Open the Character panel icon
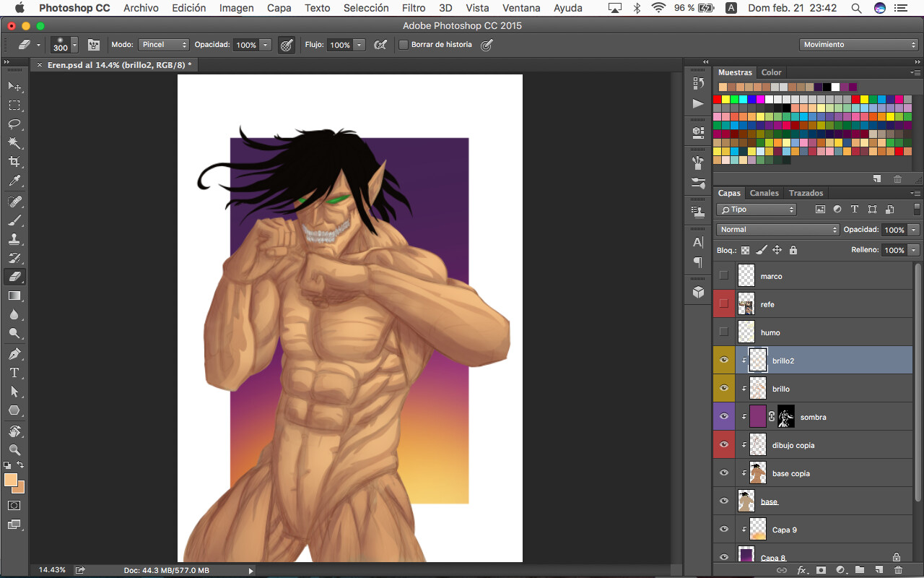Viewport: 924px width, 578px height. tap(698, 242)
